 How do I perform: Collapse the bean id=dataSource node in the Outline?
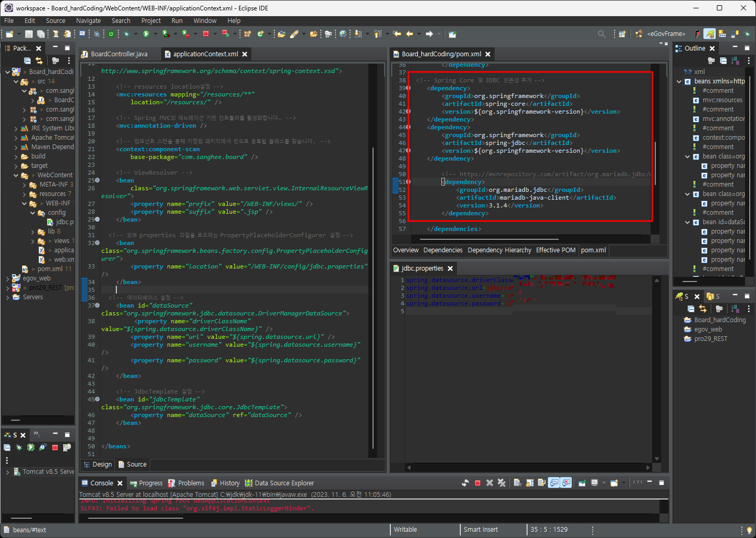[688, 222]
